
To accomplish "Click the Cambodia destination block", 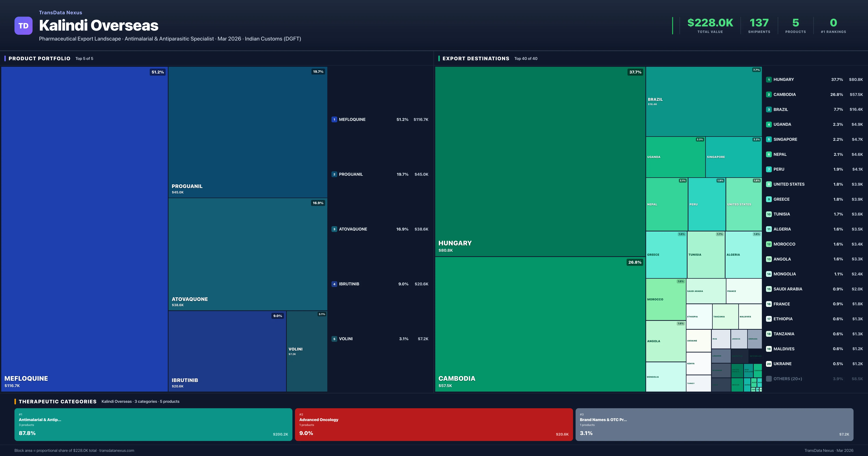I will 540,324.
